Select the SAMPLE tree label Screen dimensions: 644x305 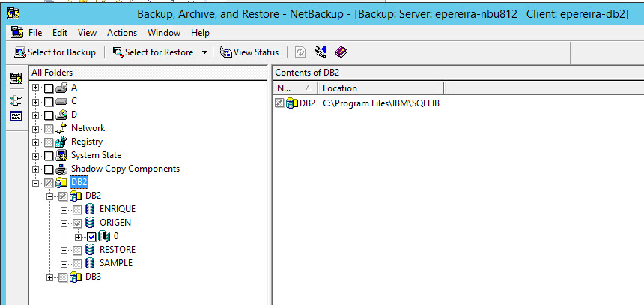point(116,263)
